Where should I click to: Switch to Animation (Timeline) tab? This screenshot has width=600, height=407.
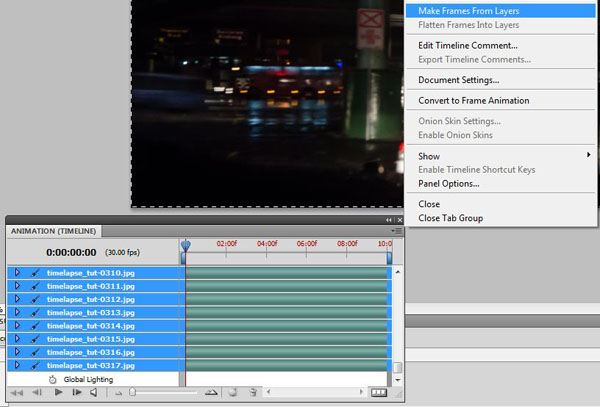point(54,231)
